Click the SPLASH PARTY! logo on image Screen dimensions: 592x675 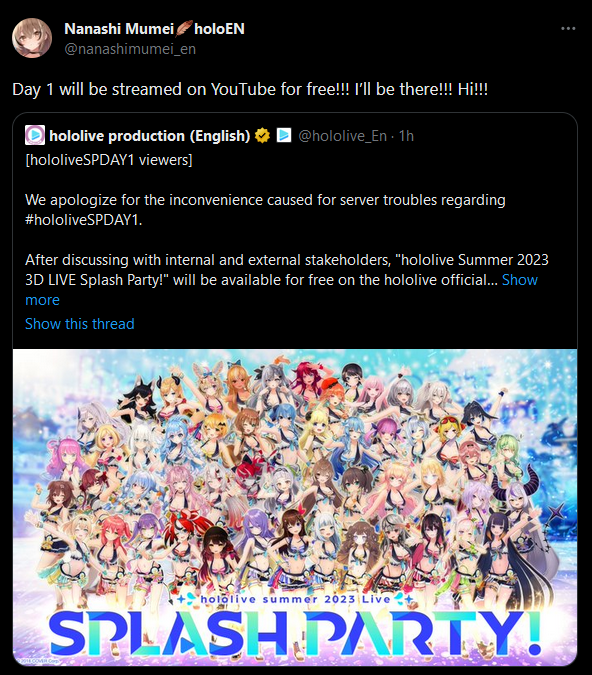point(295,633)
